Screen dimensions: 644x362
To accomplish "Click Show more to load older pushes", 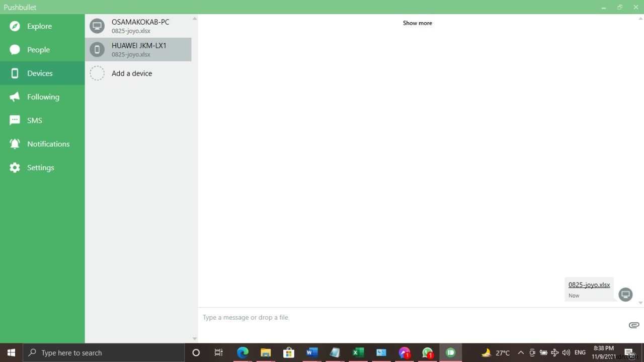I will [417, 23].
